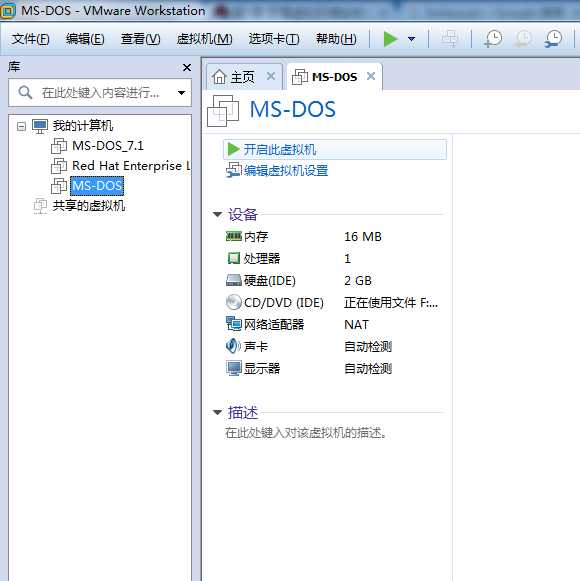Select the Red Hat Enterprise virtual machine
This screenshot has width=580, height=581.
[131, 166]
